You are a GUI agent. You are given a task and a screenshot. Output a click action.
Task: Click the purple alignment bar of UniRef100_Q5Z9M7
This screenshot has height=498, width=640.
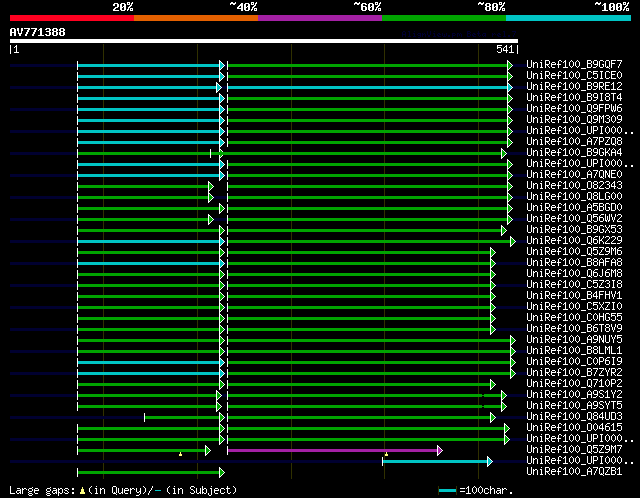(335, 451)
